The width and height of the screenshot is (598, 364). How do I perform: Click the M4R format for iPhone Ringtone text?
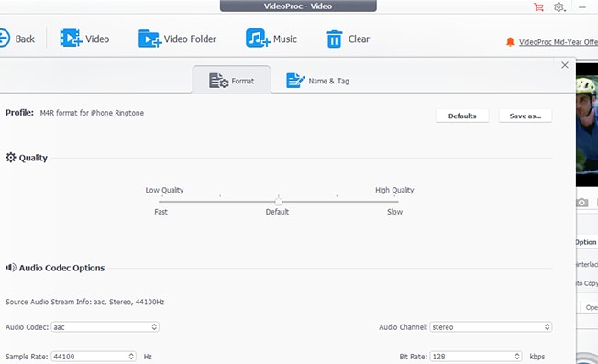(x=92, y=113)
